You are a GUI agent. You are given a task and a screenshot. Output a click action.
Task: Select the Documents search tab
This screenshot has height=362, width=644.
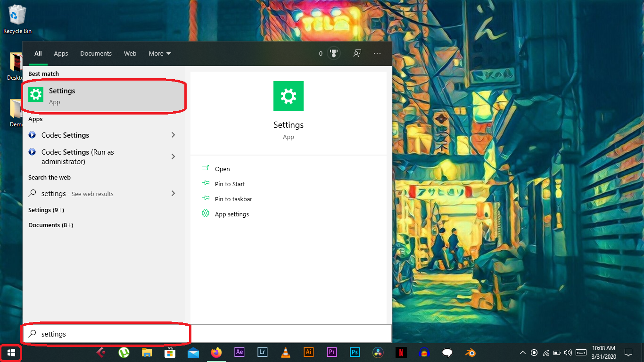[x=96, y=53]
